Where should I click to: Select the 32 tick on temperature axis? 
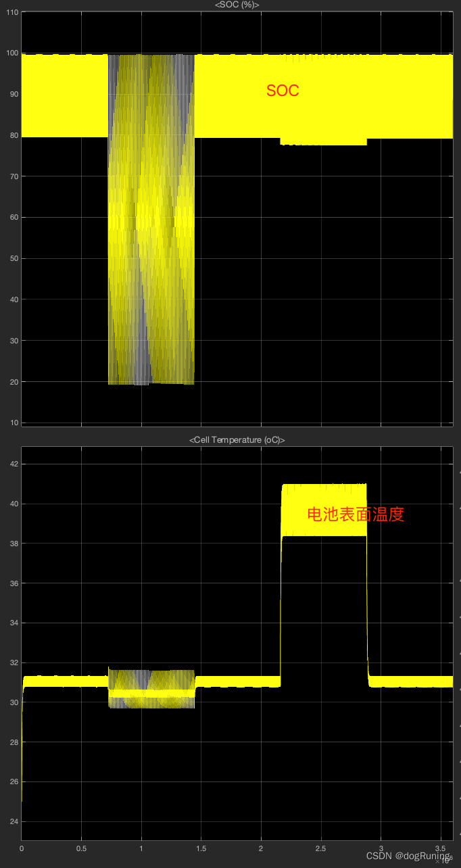[x=14, y=663]
